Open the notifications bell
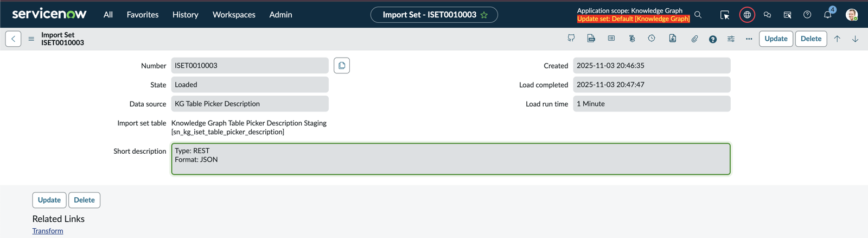The image size is (868, 238). pos(828,15)
